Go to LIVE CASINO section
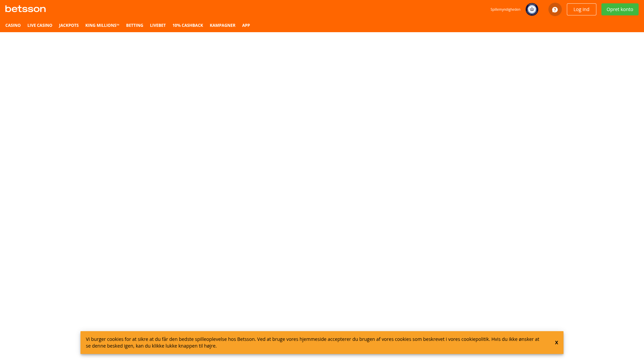 pos(40,25)
